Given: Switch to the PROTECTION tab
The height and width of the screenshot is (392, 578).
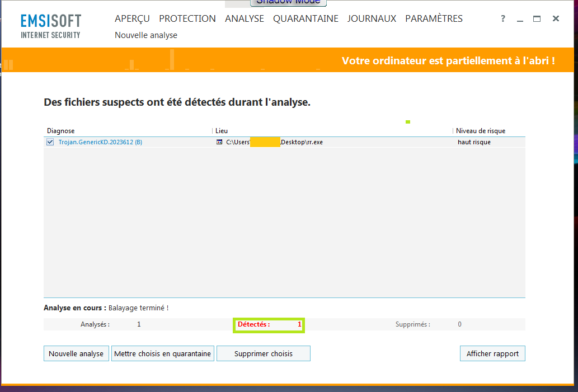Looking at the screenshot, I should tap(187, 19).
